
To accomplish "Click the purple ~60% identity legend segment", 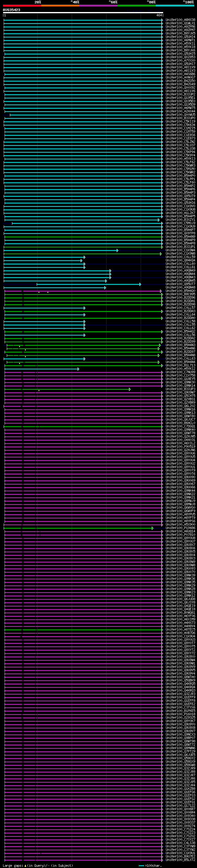I will tap(98, 6).
